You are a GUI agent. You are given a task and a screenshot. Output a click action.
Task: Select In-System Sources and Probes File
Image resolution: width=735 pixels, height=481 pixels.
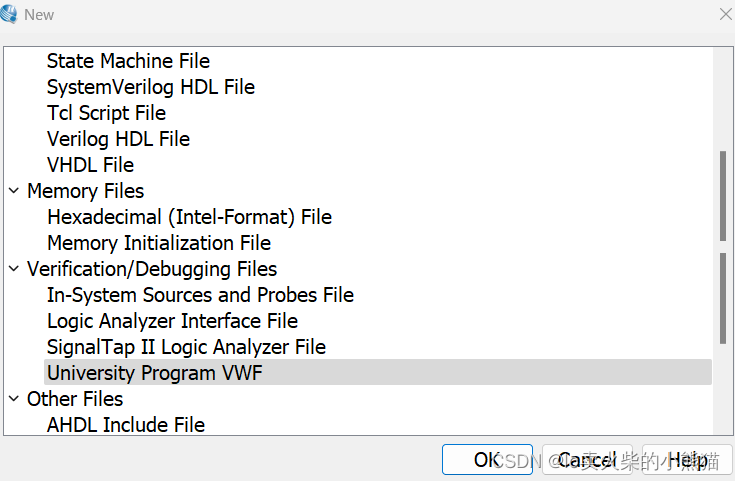click(x=200, y=295)
